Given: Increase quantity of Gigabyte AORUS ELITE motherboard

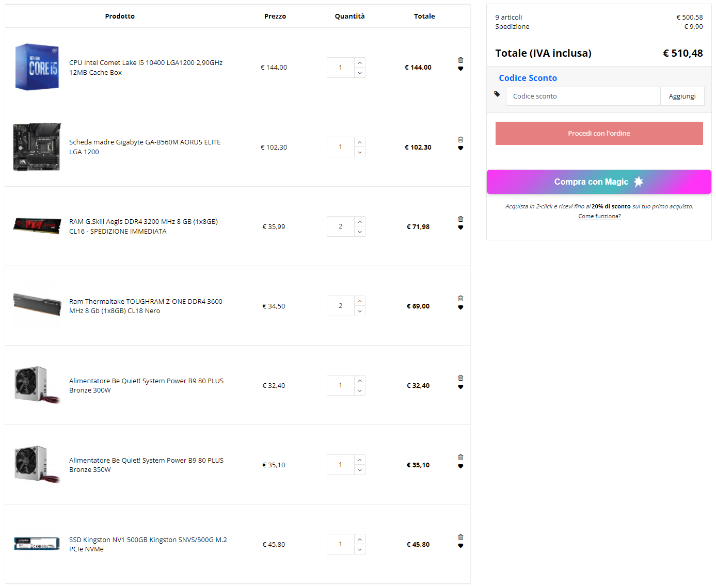Looking at the screenshot, I should (x=360, y=142).
